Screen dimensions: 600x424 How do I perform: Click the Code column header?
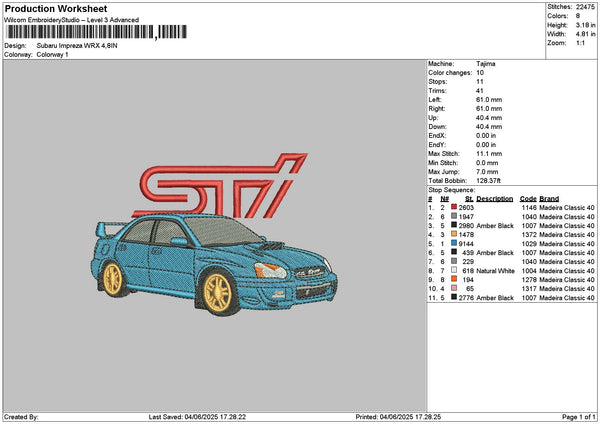tap(528, 198)
